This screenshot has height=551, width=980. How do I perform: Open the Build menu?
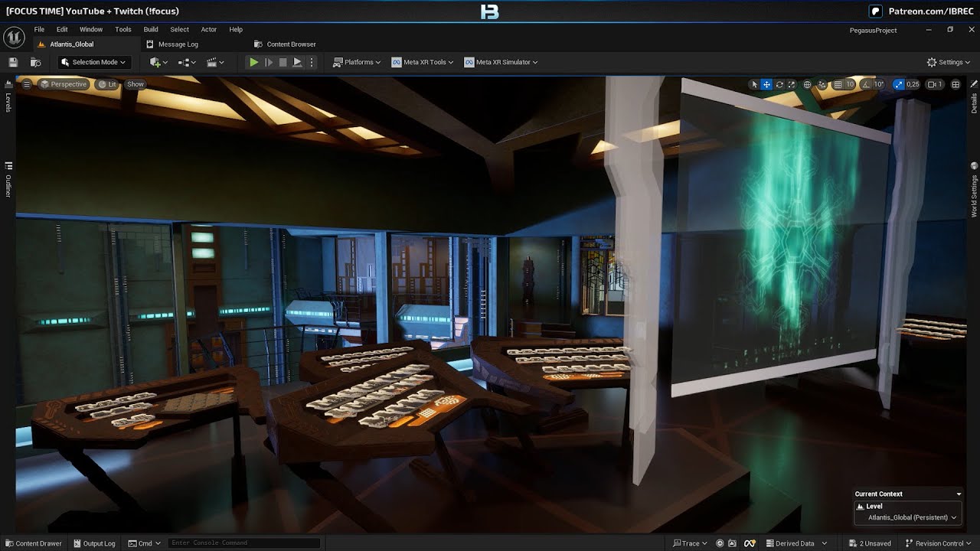pyautogui.click(x=151, y=29)
